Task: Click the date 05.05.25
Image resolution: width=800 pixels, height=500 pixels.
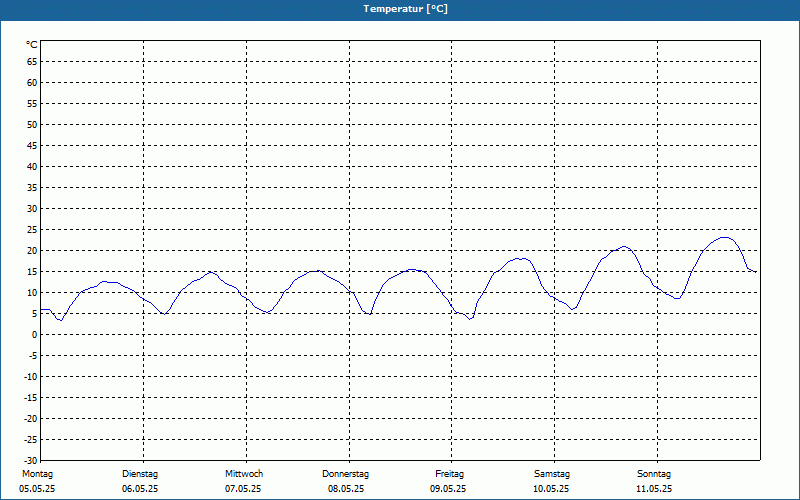Action: pos(37,489)
